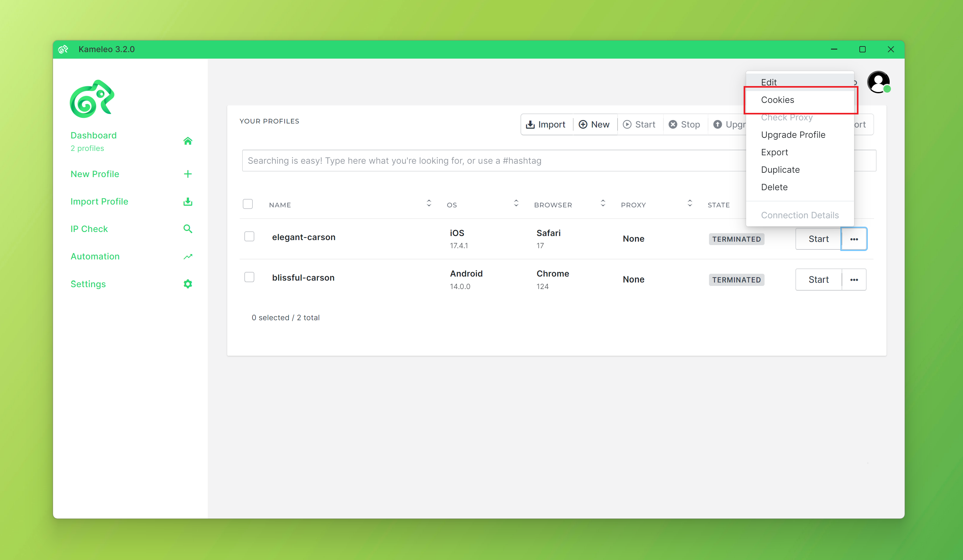
Task: Click the Kameleo icon in title bar
Action: tap(63, 49)
